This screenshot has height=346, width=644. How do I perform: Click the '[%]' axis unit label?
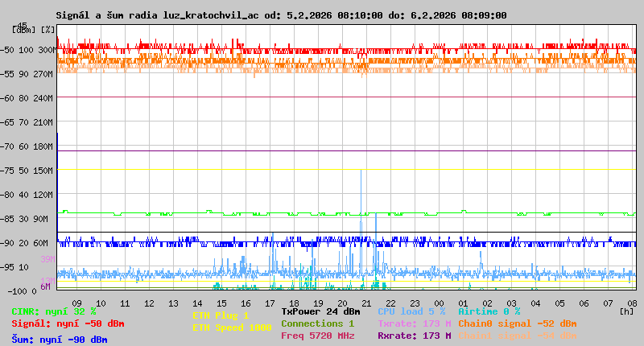coord(47,30)
